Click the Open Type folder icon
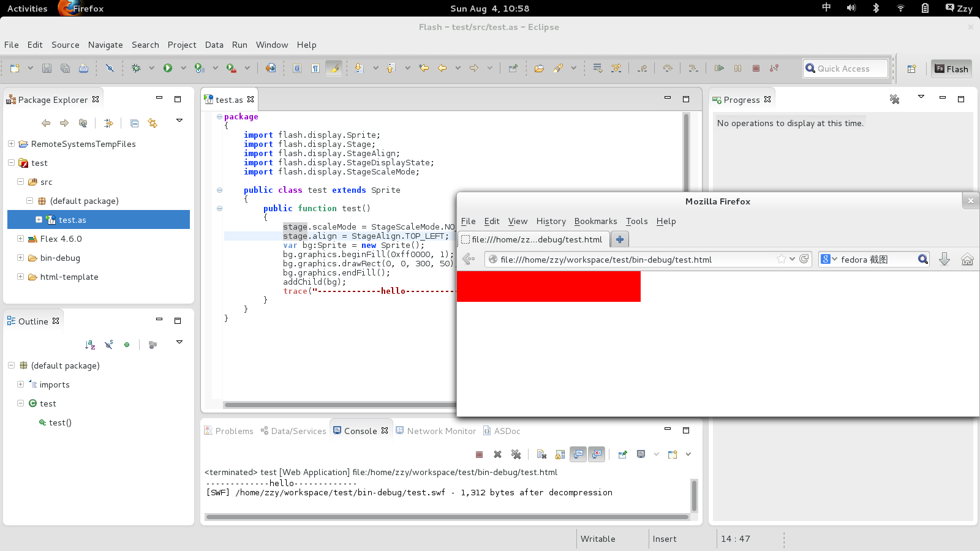Viewport: 980px width, 551px height. pyautogui.click(x=539, y=68)
